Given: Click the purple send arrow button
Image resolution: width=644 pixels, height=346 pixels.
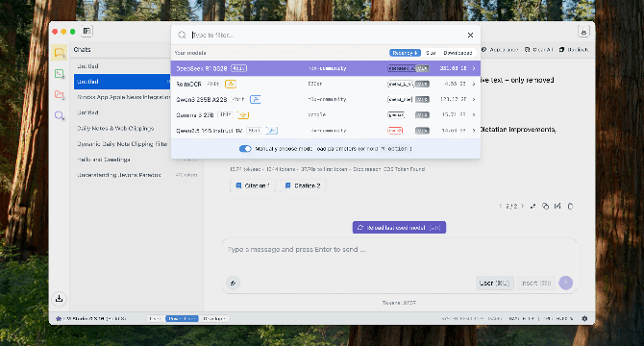Looking at the screenshot, I should [x=565, y=283].
